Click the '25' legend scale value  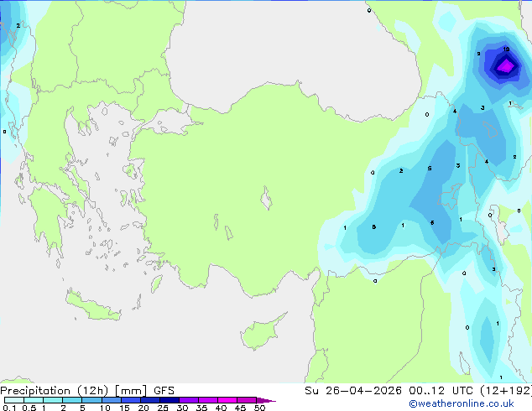[163, 408]
